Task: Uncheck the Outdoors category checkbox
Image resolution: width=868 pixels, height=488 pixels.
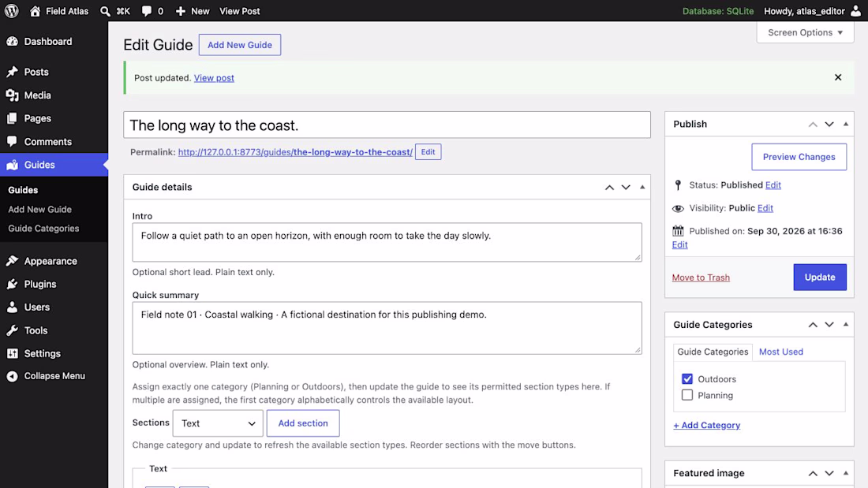Action: click(x=687, y=379)
